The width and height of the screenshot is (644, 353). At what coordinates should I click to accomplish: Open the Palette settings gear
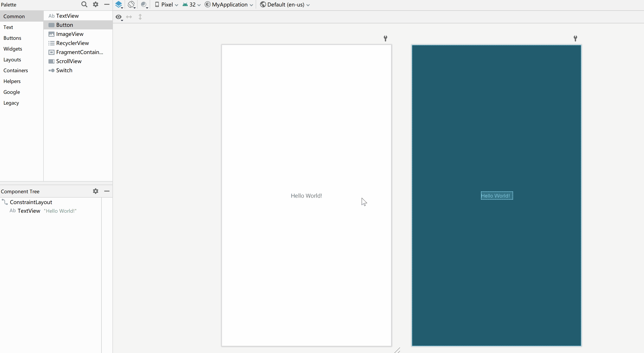[x=95, y=5]
